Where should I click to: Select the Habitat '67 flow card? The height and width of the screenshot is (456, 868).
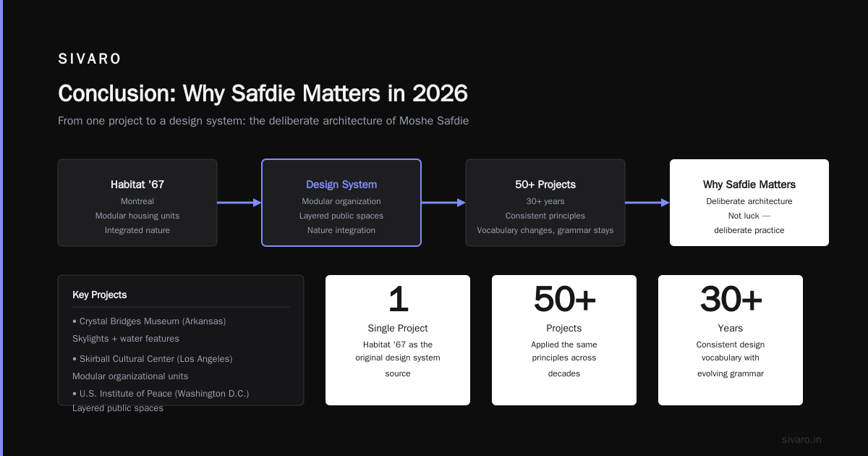[x=137, y=203]
